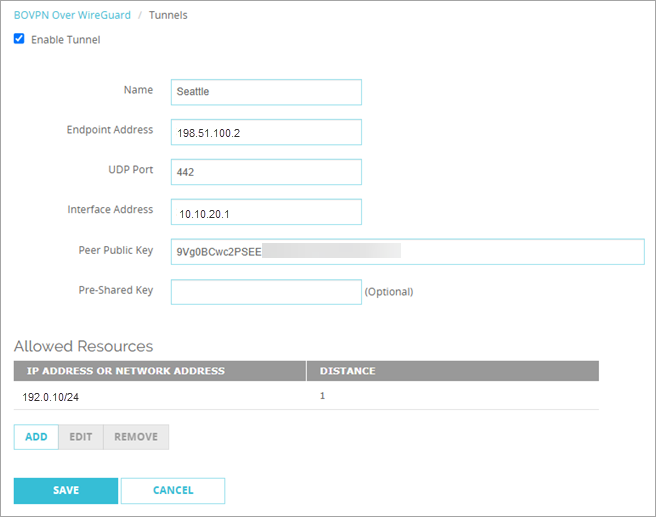Click the Interface Address input
This screenshot has width=656, height=517.
coord(266,212)
